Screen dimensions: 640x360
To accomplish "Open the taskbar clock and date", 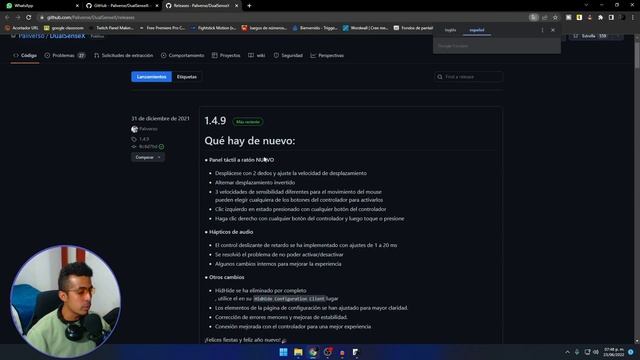I will coord(614,352).
